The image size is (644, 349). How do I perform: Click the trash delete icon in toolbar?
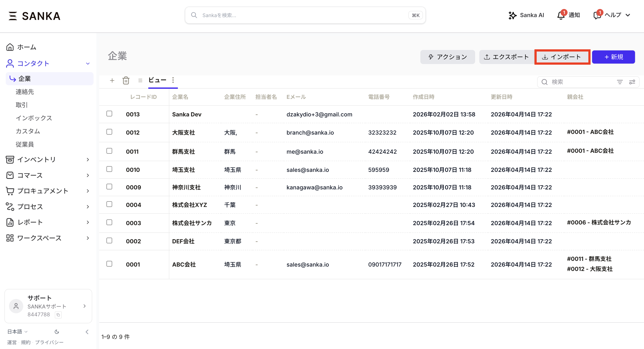126,80
